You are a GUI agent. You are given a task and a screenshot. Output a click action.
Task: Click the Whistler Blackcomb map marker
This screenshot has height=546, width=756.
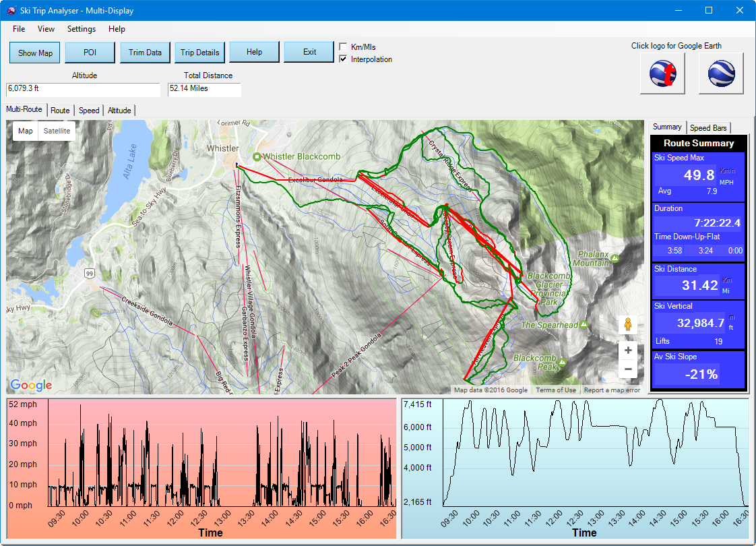(x=257, y=157)
